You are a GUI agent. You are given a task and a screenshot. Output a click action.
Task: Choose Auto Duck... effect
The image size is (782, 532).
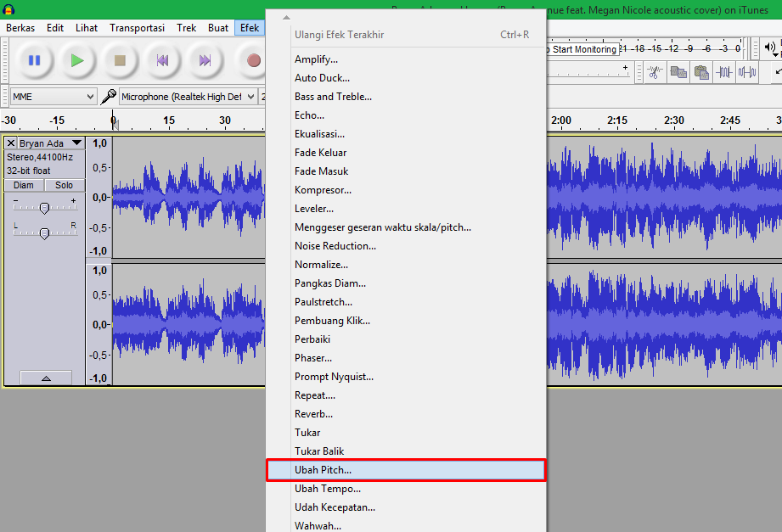(x=406, y=78)
